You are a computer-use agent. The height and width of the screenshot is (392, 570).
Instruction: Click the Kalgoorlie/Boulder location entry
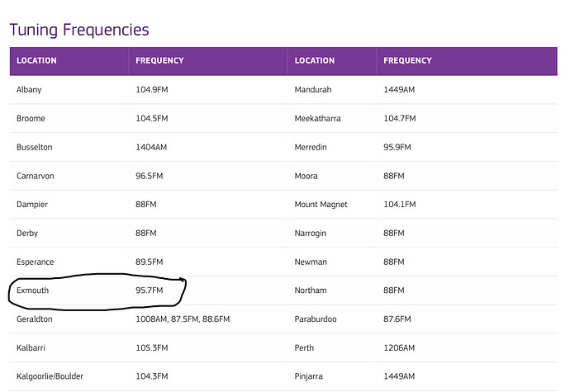click(50, 376)
